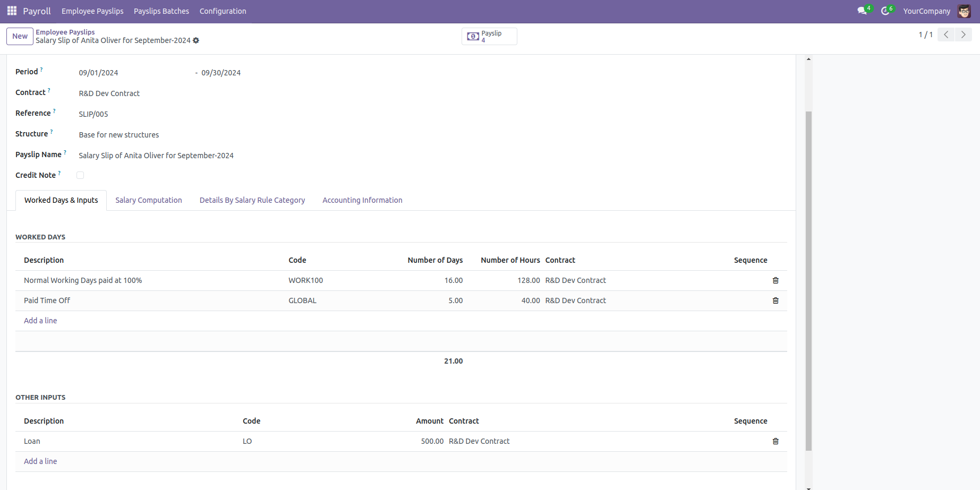Open the Accounting Information tab

[x=362, y=200]
